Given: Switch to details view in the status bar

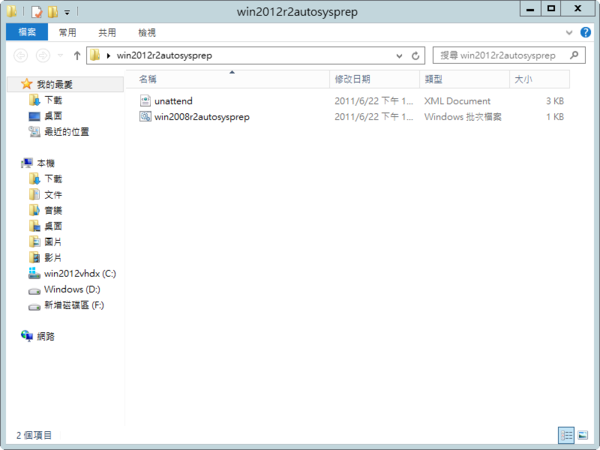Looking at the screenshot, I should 566,435.
